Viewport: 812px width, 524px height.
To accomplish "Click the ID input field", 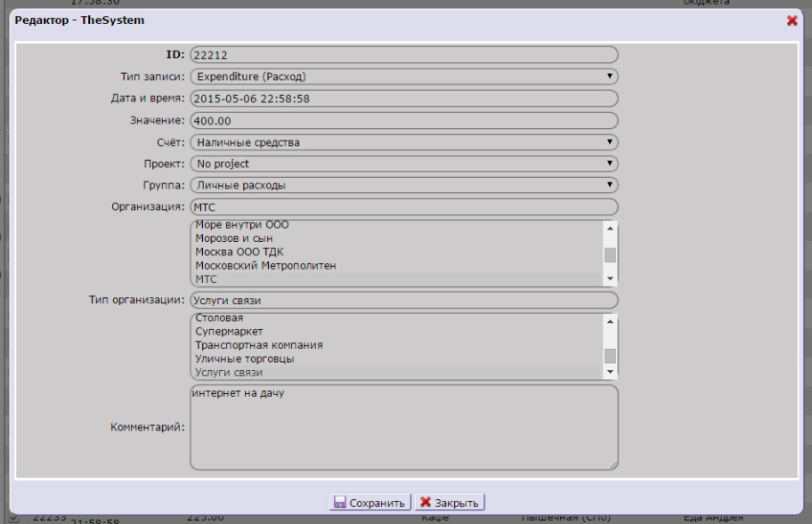I will click(x=403, y=55).
